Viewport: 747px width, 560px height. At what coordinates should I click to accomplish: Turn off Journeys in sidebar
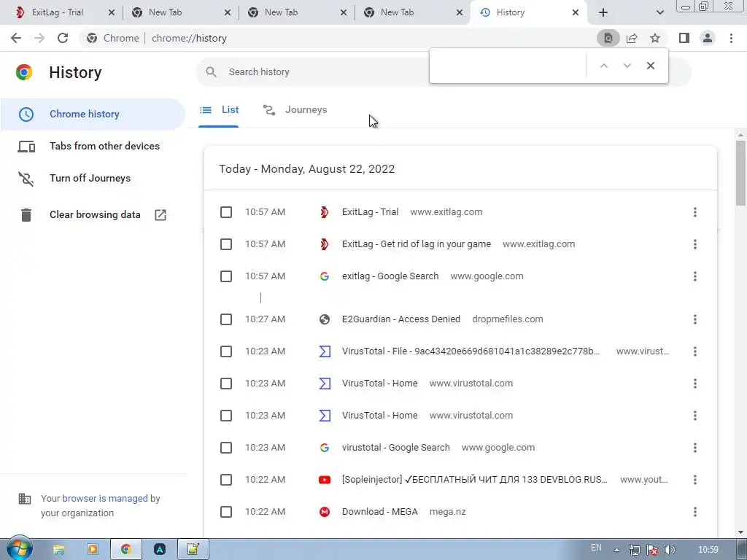coord(93,178)
